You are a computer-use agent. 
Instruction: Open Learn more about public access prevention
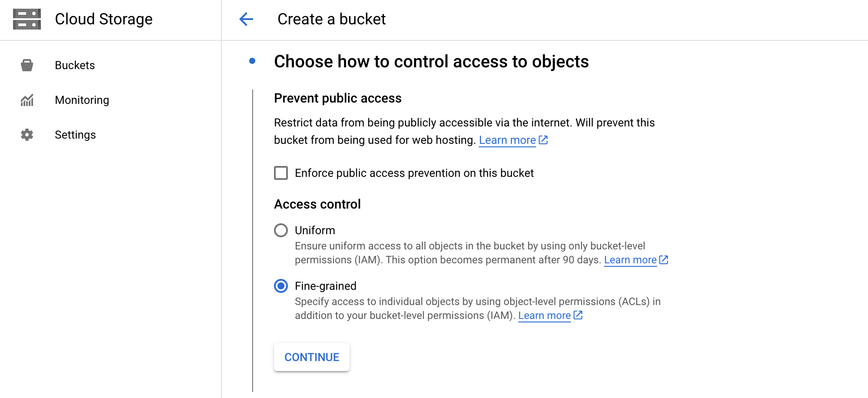[507, 140]
